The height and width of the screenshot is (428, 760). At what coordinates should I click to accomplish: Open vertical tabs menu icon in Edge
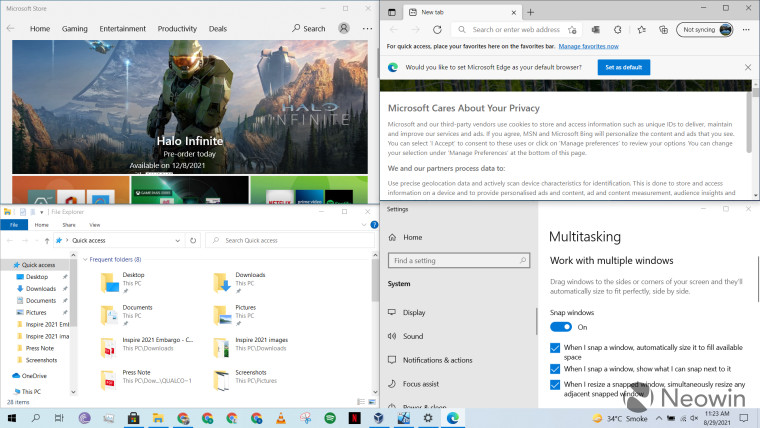pos(392,12)
